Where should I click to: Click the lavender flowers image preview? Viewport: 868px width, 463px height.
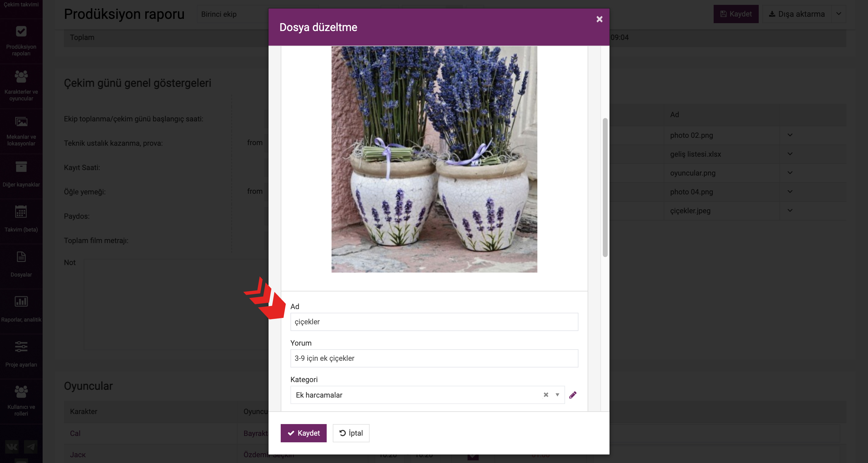(x=434, y=159)
